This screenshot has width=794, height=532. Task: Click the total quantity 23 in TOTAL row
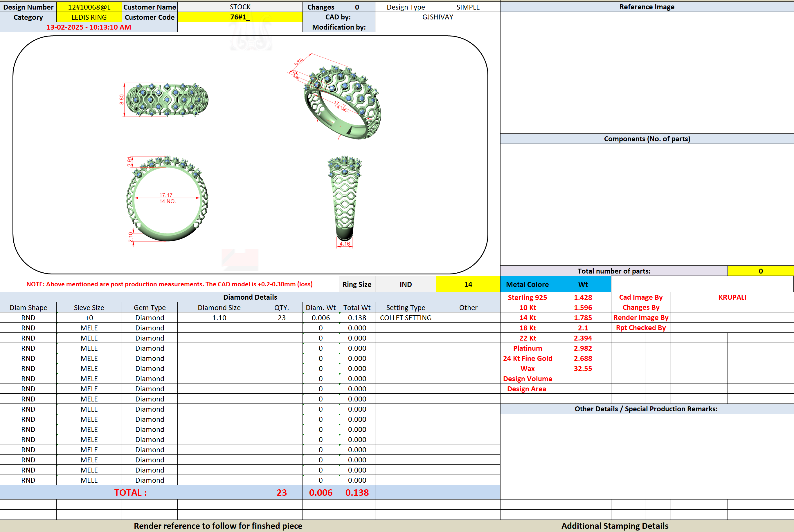[x=281, y=492]
